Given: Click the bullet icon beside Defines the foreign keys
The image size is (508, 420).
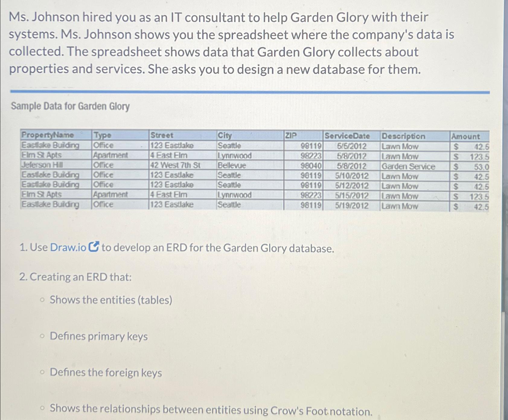Looking at the screenshot, I should pos(43,372).
